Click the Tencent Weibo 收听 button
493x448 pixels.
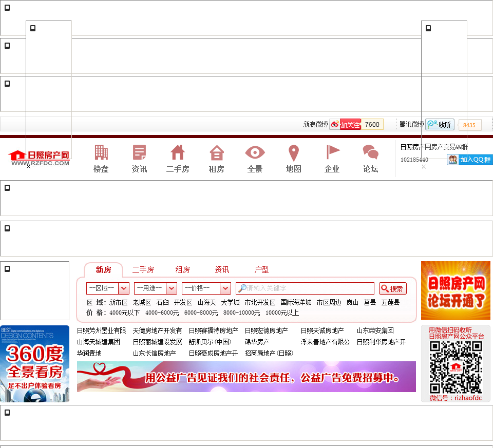tap(440, 125)
